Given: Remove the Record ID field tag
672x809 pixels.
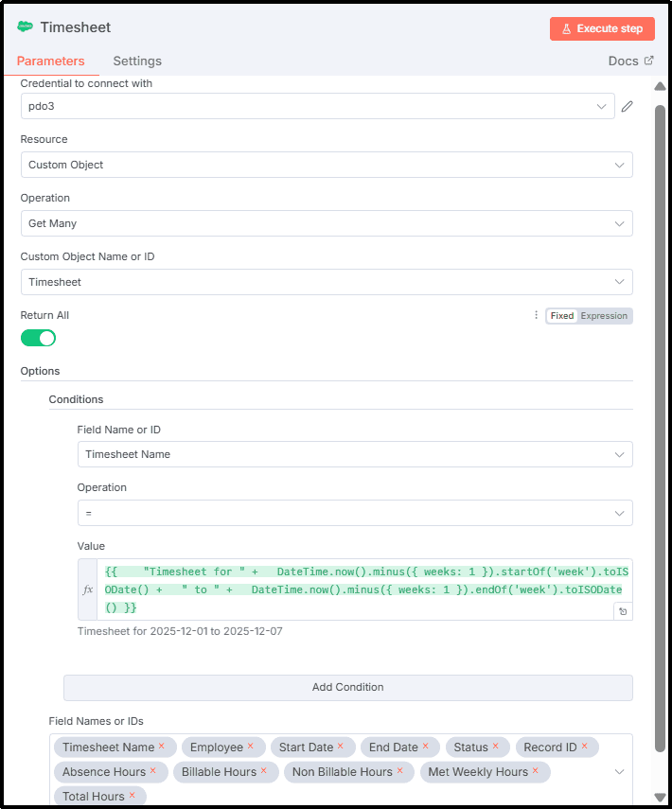Looking at the screenshot, I should (x=584, y=747).
